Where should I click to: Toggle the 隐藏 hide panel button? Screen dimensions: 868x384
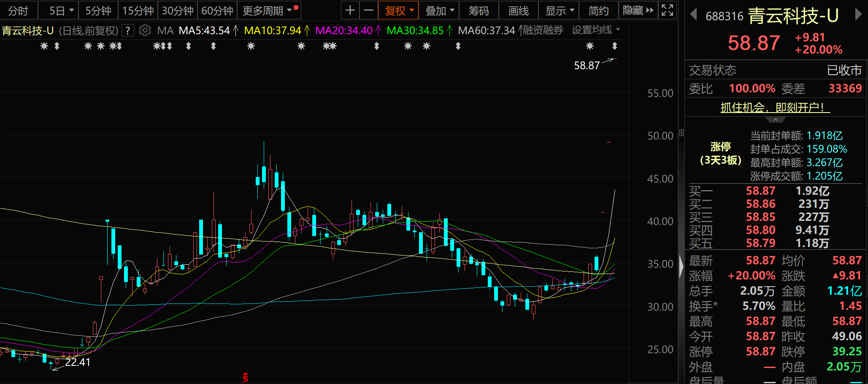point(638,11)
